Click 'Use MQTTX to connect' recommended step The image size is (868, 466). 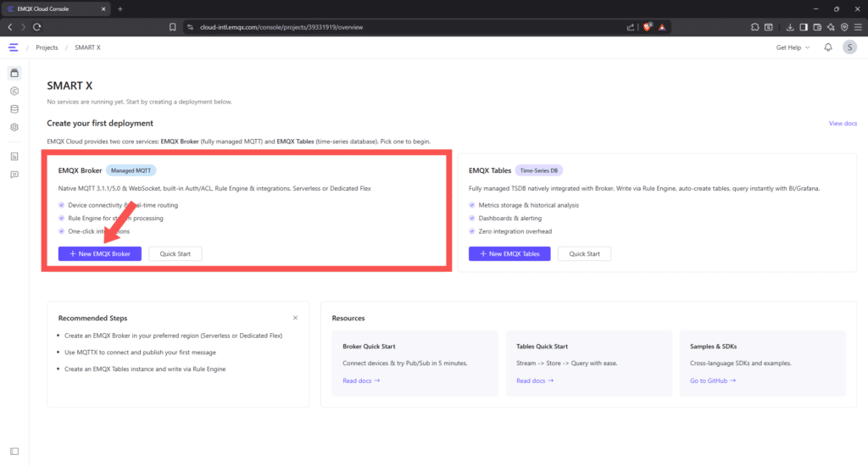coord(140,352)
